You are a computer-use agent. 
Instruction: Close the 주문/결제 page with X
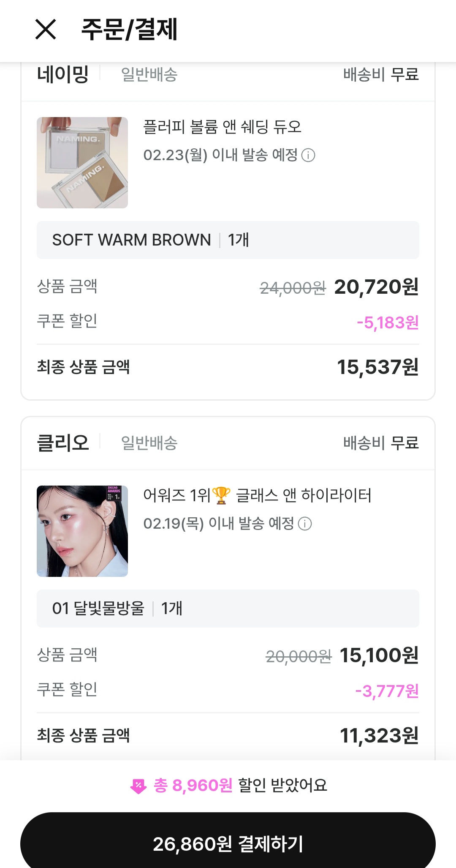click(x=46, y=30)
